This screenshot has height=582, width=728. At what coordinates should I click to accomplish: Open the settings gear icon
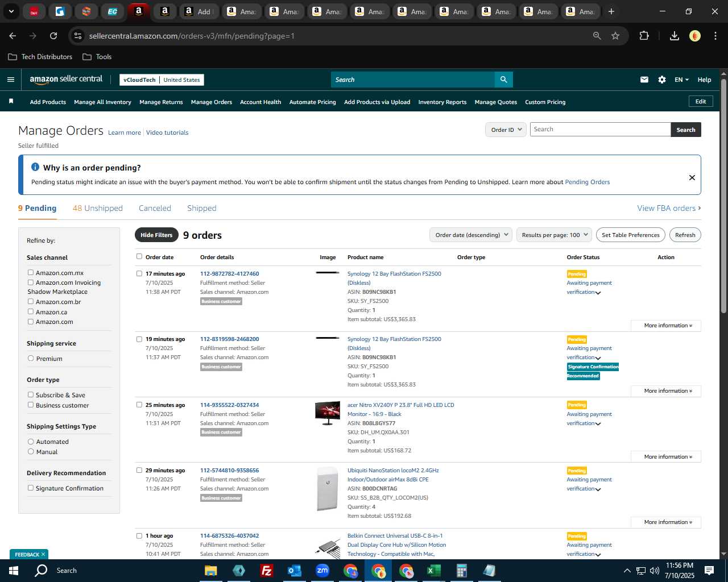point(662,80)
